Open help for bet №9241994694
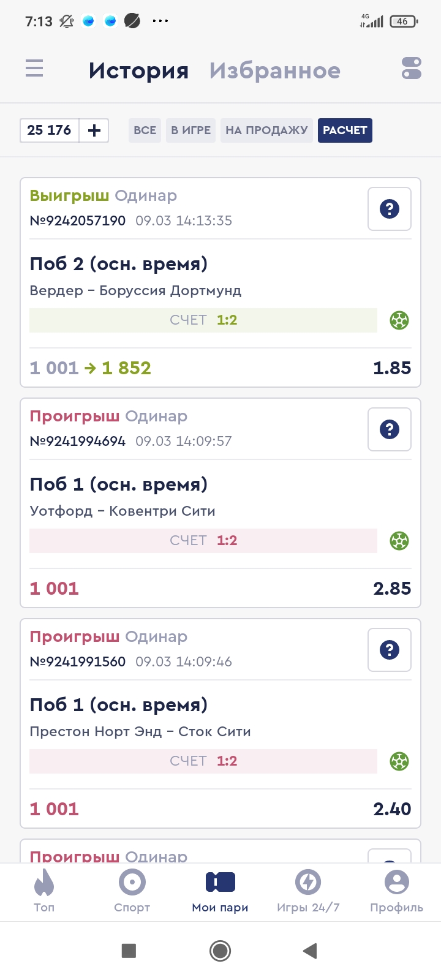This screenshot has height=980, width=441. pyautogui.click(x=390, y=429)
